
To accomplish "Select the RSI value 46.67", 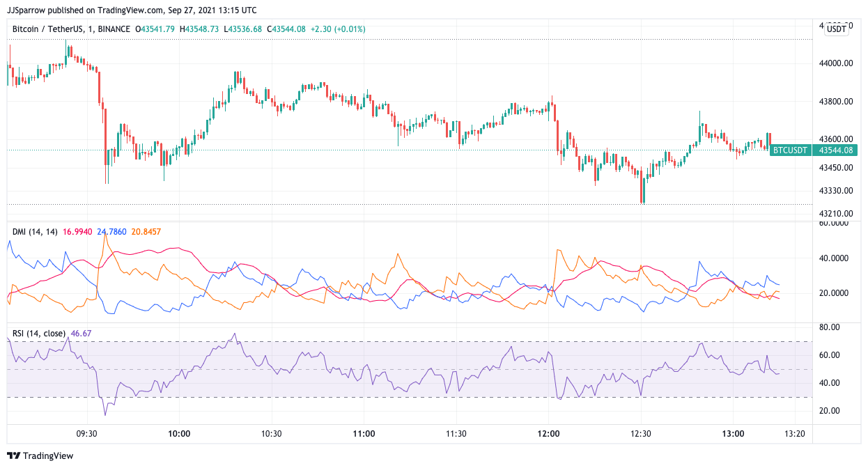I will (82, 334).
